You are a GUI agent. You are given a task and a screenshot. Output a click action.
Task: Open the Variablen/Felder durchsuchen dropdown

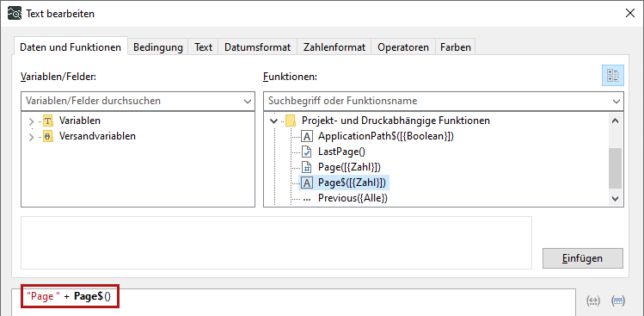point(248,102)
